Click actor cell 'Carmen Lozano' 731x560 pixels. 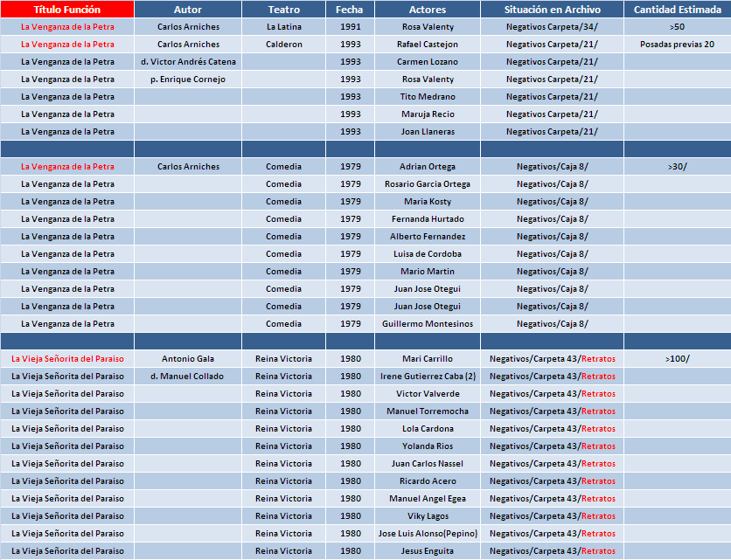coord(428,62)
